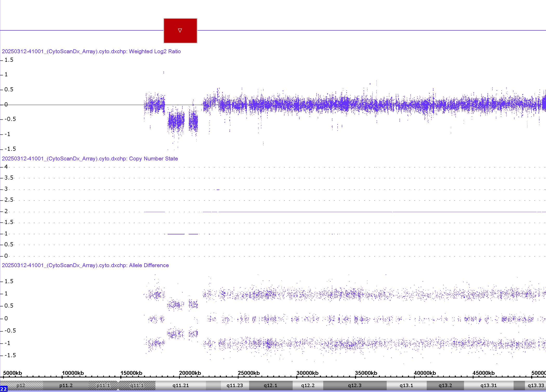
Task: Select the Copy Number State track label
Action: (90, 159)
